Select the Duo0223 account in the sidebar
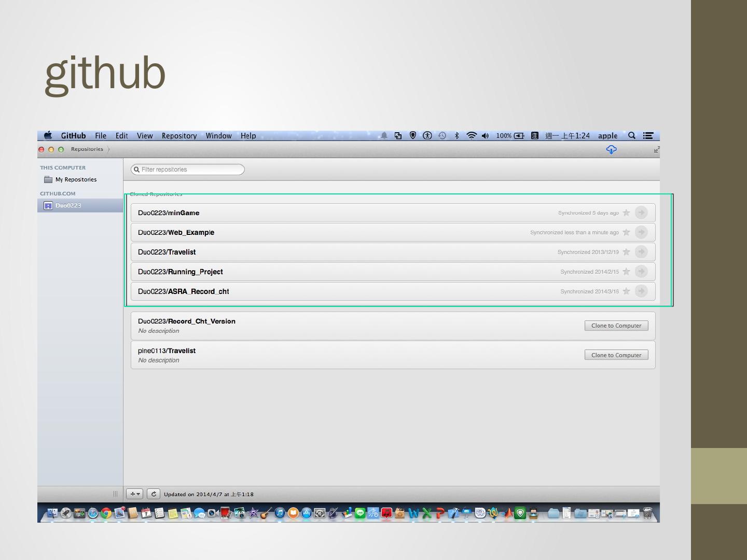747x560 pixels. (x=80, y=205)
